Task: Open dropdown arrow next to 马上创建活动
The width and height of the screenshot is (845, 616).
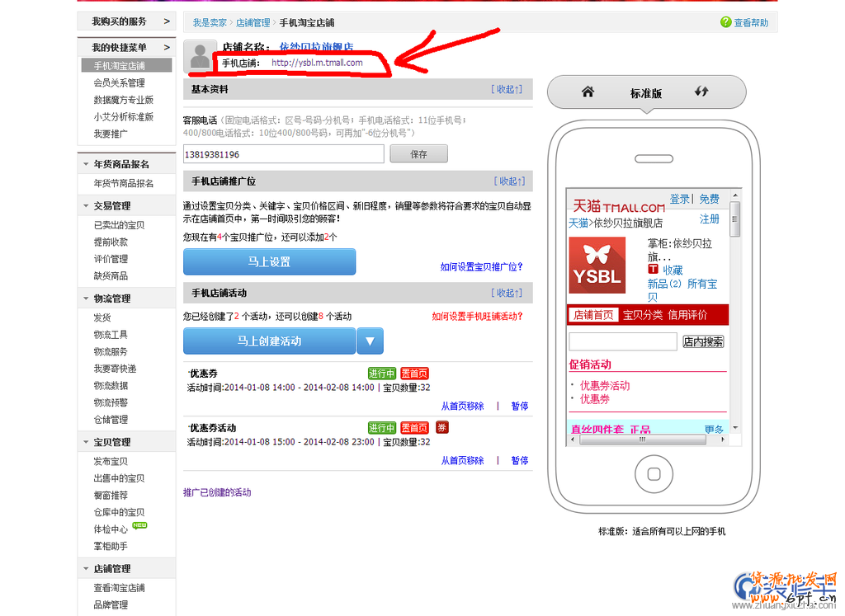Action: [371, 341]
